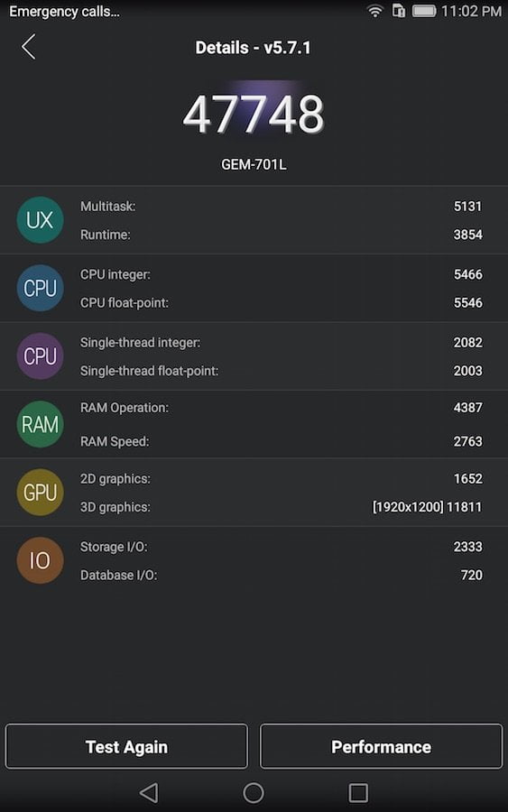Tap the Android home circle button
This screenshot has width=508, height=812.
coord(254,792)
